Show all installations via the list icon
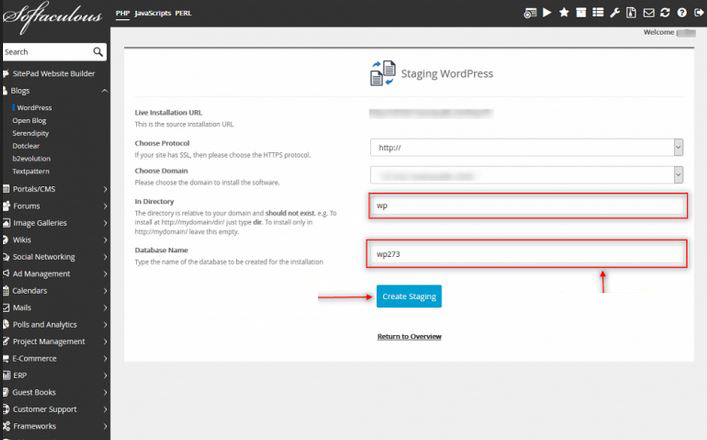 pyautogui.click(x=598, y=13)
